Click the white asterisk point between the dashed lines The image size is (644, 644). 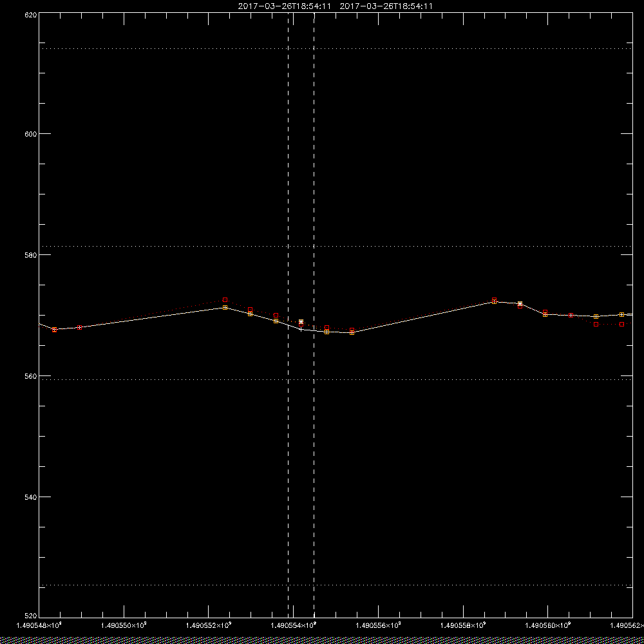301,321
